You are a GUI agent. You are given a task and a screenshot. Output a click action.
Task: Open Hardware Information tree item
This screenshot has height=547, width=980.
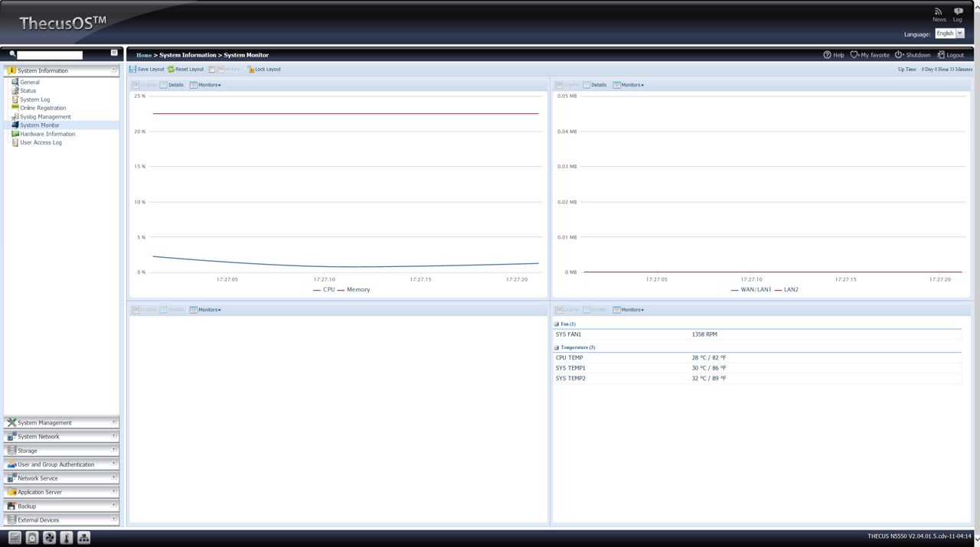coord(47,134)
